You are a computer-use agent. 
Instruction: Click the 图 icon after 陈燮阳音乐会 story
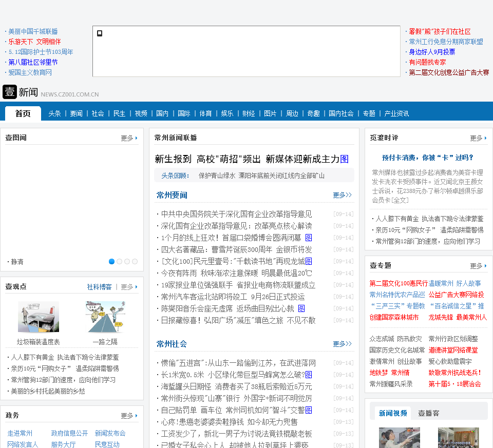[x=301, y=308]
